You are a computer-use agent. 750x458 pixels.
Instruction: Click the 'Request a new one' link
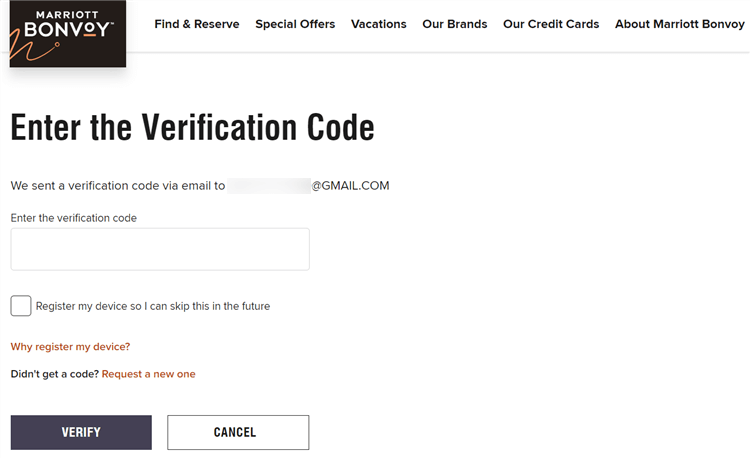click(149, 374)
